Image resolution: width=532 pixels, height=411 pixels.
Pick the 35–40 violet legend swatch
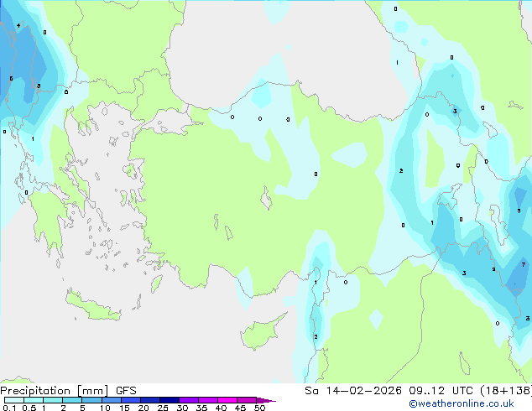click(208, 400)
